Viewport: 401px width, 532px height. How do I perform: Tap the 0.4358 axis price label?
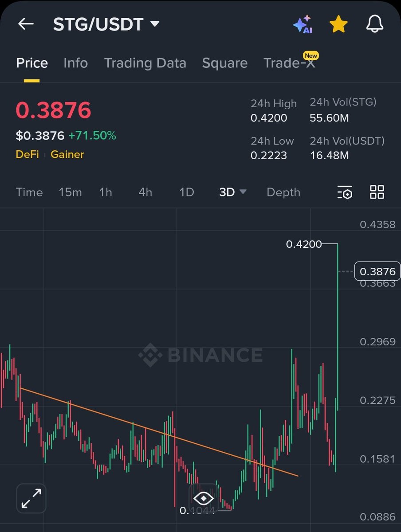point(377,224)
